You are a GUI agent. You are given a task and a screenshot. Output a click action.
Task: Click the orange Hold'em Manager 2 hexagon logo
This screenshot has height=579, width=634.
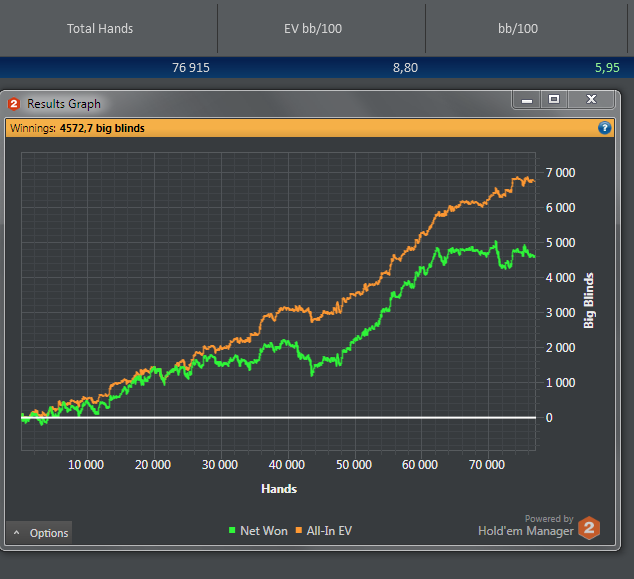click(x=589, y=528)
